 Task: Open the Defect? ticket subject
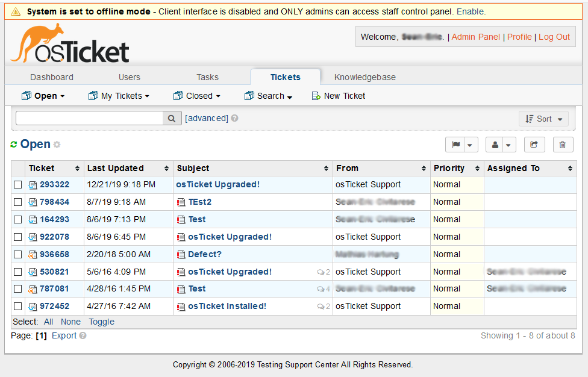[x=205, y=255]
